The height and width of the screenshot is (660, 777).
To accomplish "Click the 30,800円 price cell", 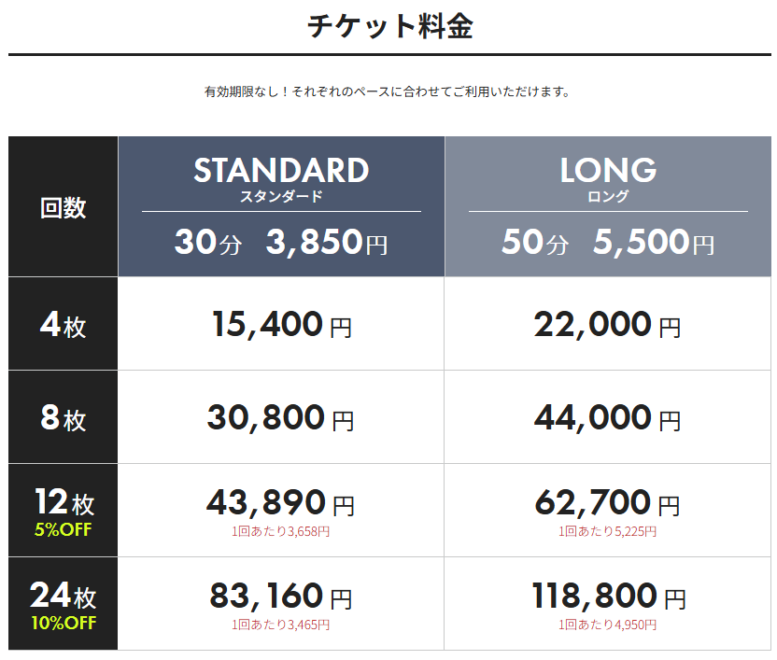I will click(281, 418).
